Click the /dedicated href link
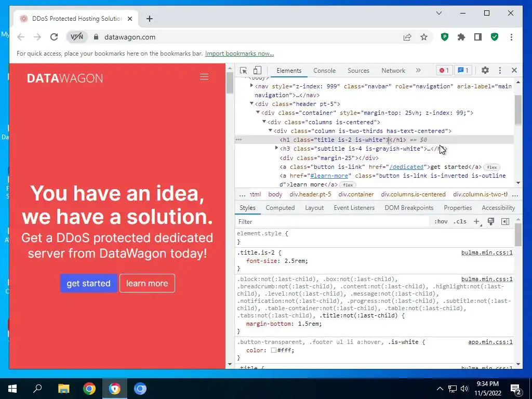Image resolution: width=532 pixels, height=399 pixels. click(406, 167)
